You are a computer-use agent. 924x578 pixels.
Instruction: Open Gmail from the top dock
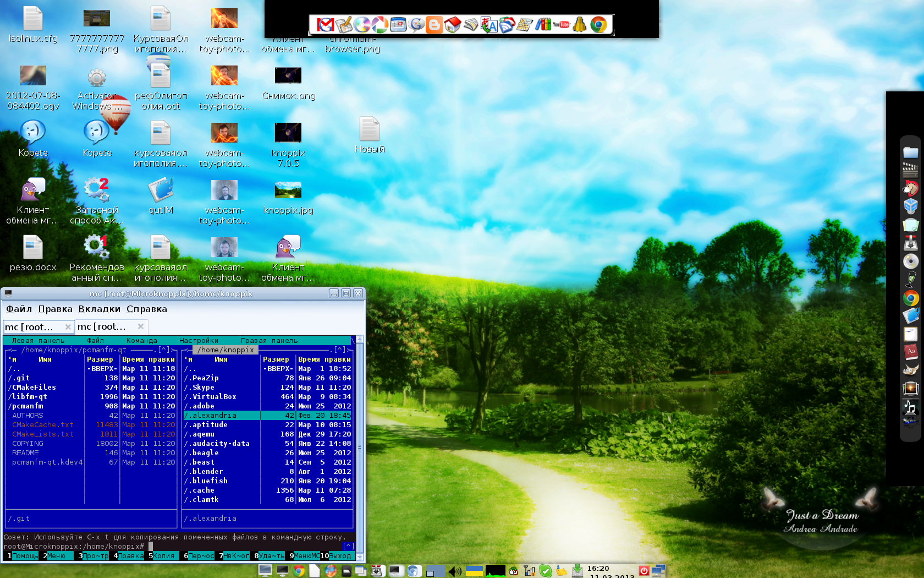click(x=325, y=25)
